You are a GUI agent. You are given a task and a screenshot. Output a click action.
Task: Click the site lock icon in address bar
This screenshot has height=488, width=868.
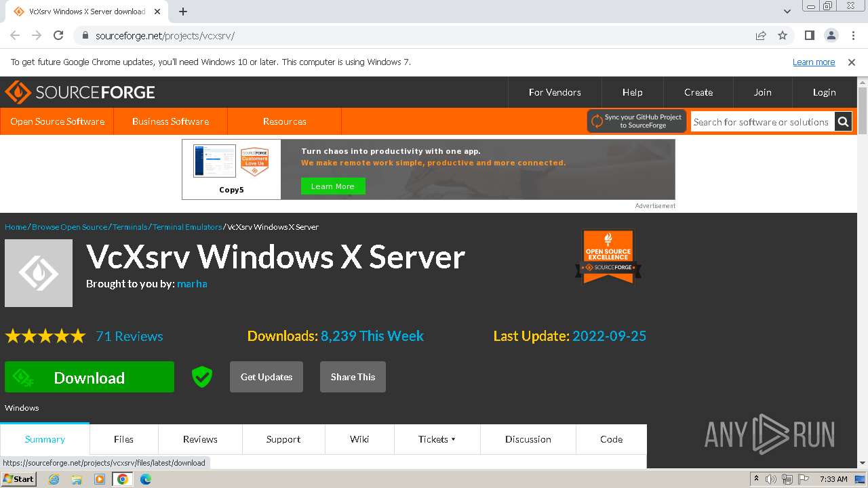[85, 35]
